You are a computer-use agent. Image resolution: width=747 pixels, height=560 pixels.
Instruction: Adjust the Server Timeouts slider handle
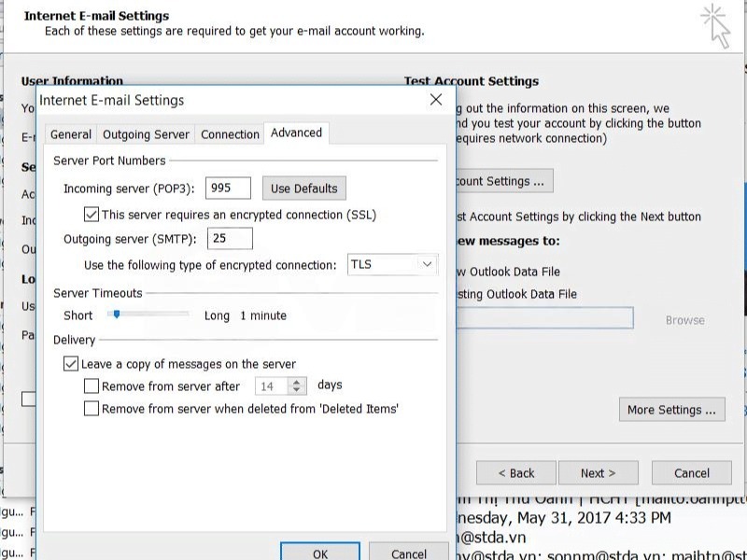[x=116, y=315]
